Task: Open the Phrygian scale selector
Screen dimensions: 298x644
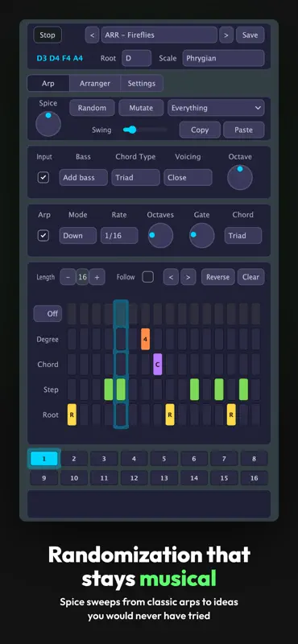Action: tap(223, 58)
